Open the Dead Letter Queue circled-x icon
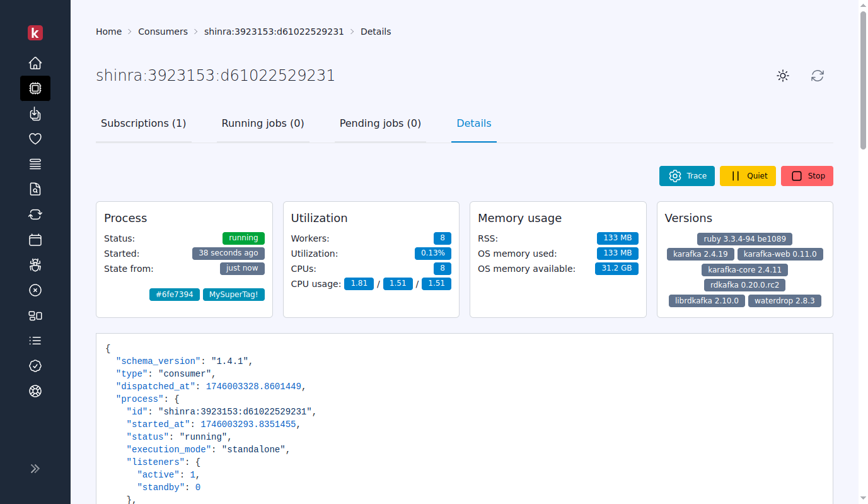 coord(35,290)
